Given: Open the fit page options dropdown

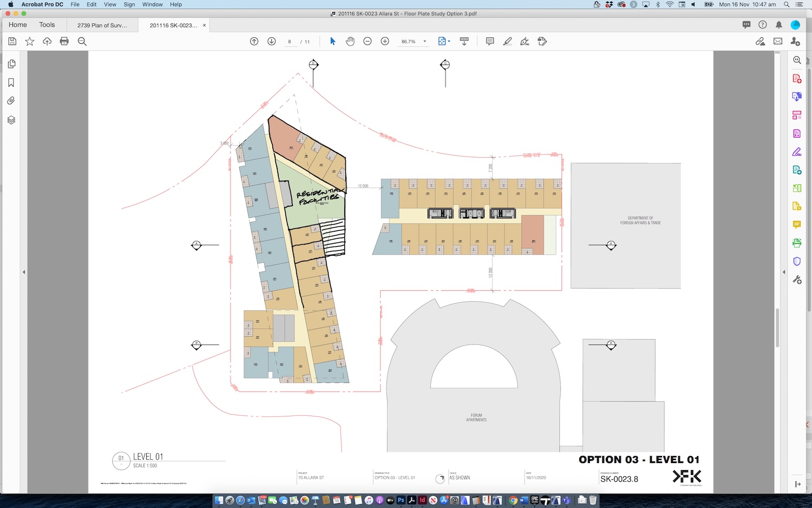Looking at the screenshot, I should coord(444,41).
